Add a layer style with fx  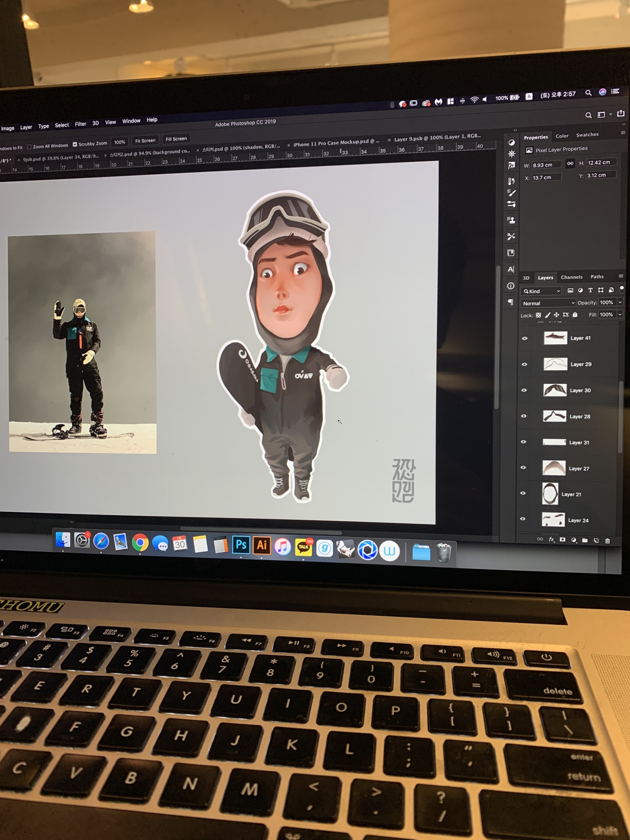coord(552,539)
